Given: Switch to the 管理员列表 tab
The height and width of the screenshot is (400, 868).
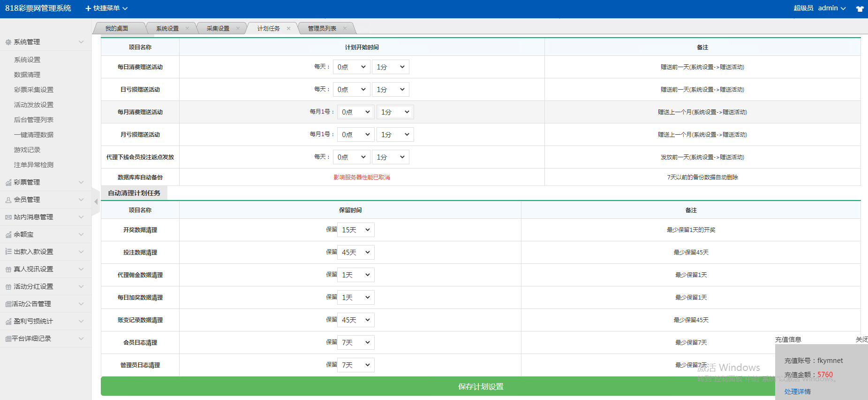Looking at the screenshot, I should [x=322, y=29].
